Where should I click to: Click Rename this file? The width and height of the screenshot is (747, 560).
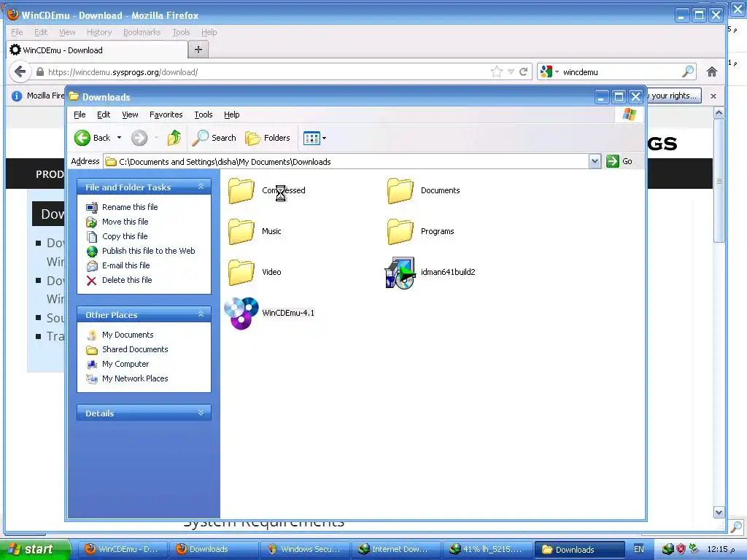[x=130, y=207]
